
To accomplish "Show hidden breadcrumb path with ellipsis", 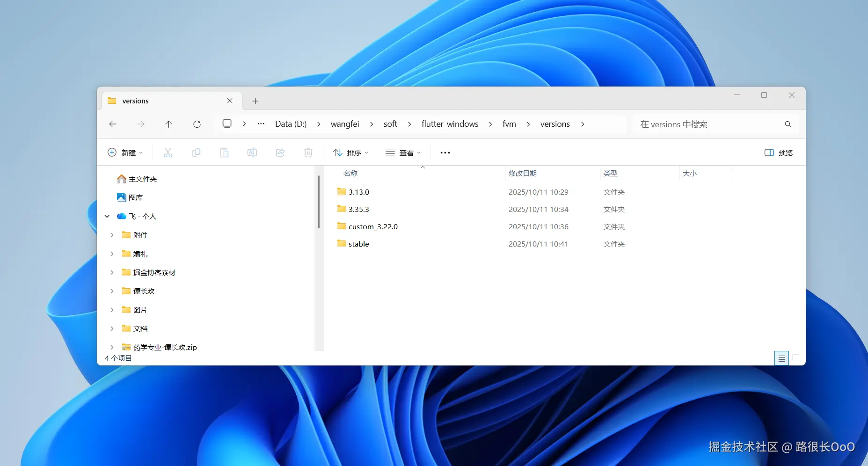I will pos(261,124).
